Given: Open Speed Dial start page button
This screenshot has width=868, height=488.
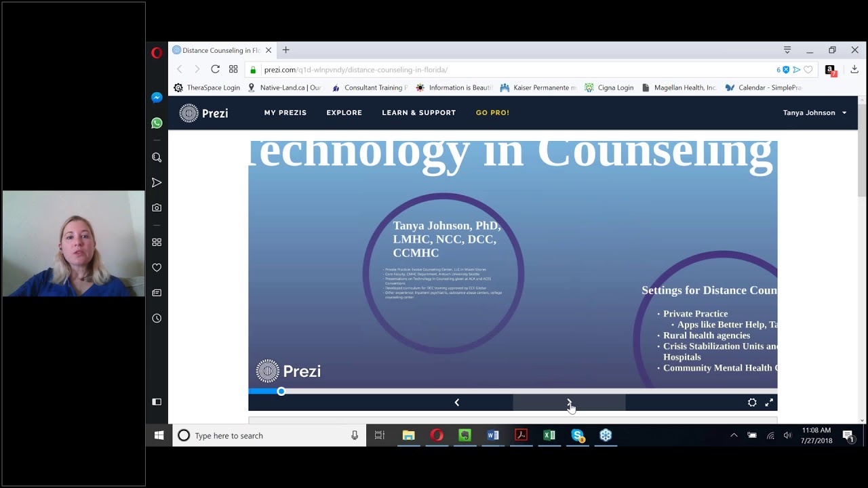Looking at the screenshot, I should [233, 69].
